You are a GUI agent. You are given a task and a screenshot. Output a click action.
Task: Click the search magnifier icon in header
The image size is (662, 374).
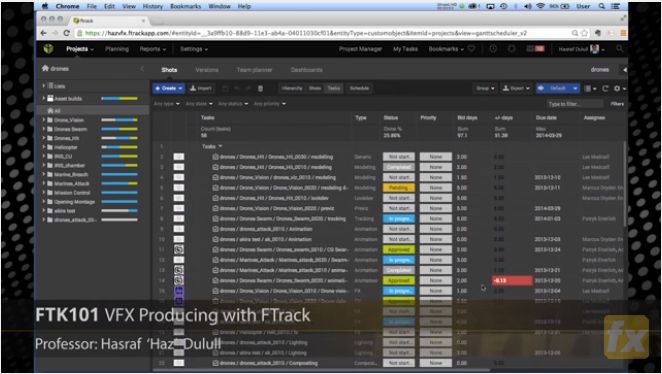(619, 49)
